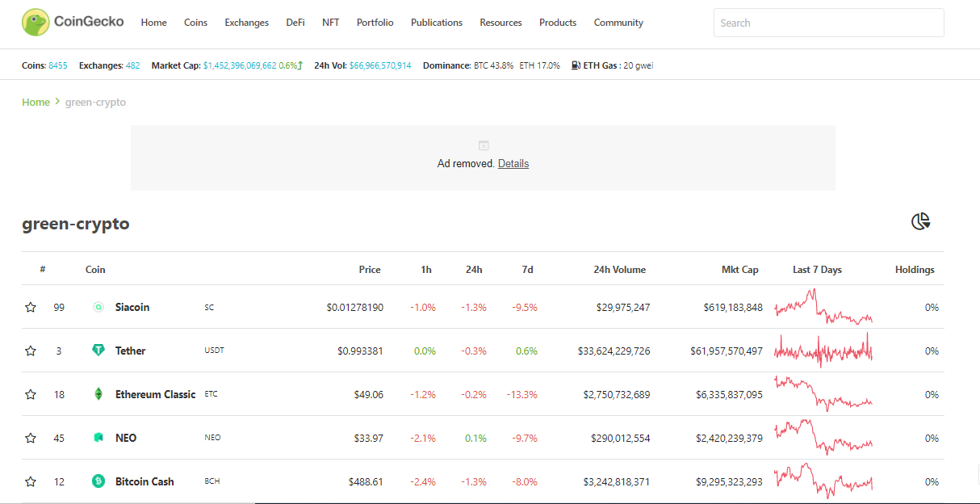The image size is (980, 504).
Task: Click the CoinGecko logo
Action: coord(73,23)
